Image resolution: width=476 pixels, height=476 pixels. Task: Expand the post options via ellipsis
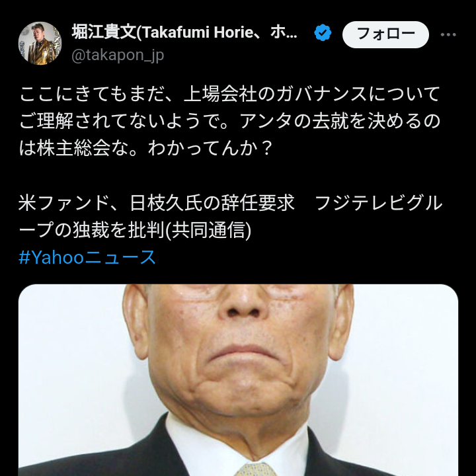click(x=448, y=34)
